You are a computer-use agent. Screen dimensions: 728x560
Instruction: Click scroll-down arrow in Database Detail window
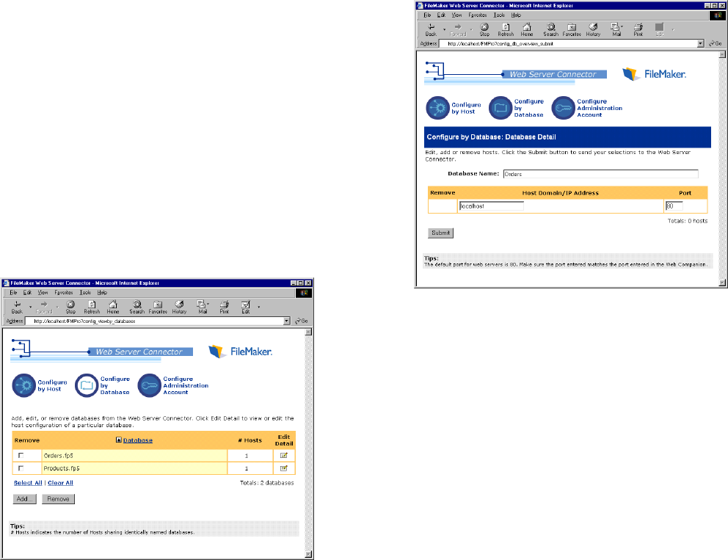tap(722, 283)
